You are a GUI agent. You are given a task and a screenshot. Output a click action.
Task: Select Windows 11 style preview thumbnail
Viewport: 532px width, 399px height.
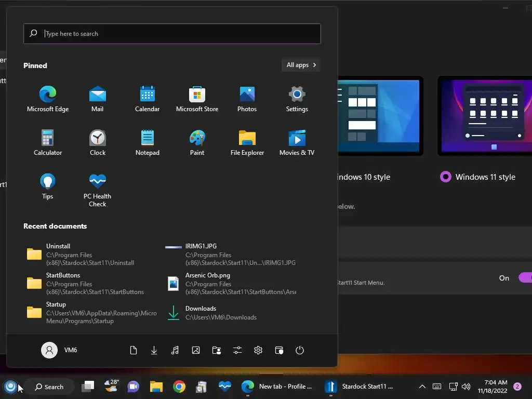tap(485, 116)
